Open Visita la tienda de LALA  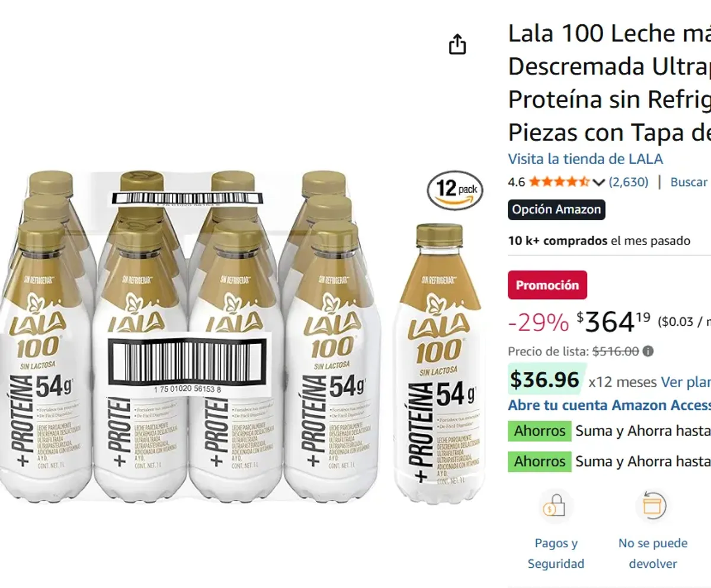click(x=585, y=158)
